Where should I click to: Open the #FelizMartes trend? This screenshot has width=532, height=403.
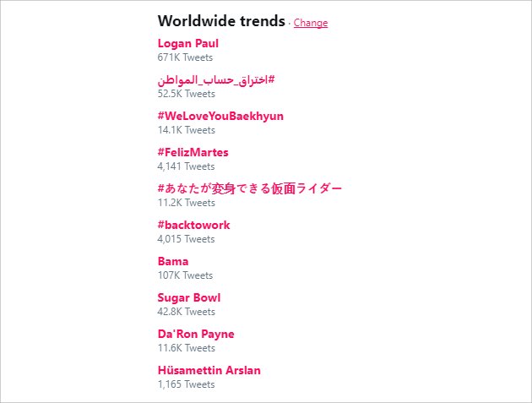click(193, 152)
